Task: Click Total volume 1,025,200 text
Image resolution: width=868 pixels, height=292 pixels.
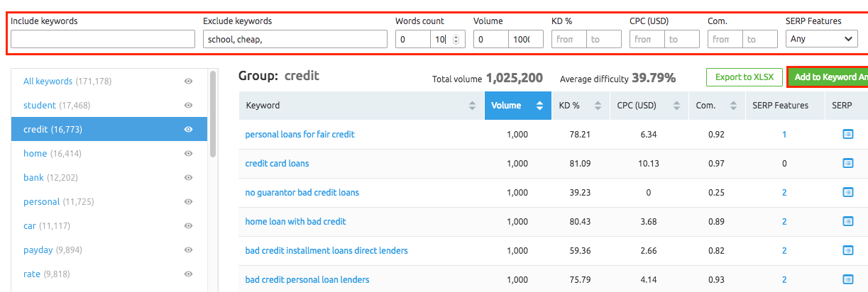Action: (x=488, y=78)
